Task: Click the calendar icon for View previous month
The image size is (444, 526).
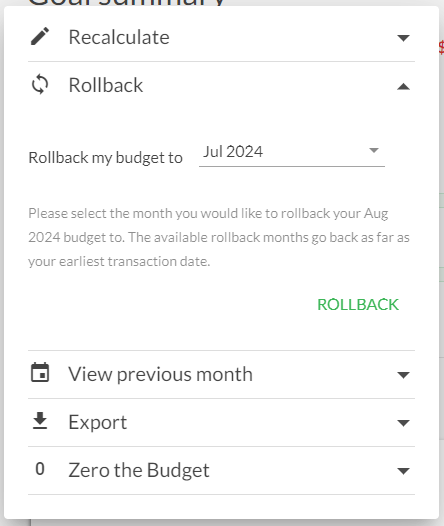Action: point(40,372)
